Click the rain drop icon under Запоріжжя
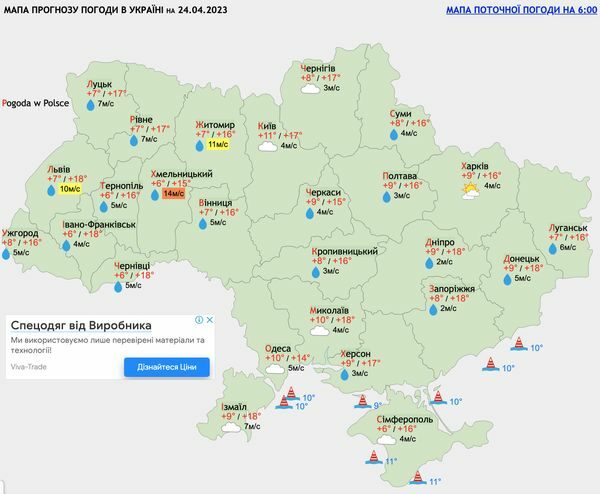The image size is (600, 494). click(433, 310)
